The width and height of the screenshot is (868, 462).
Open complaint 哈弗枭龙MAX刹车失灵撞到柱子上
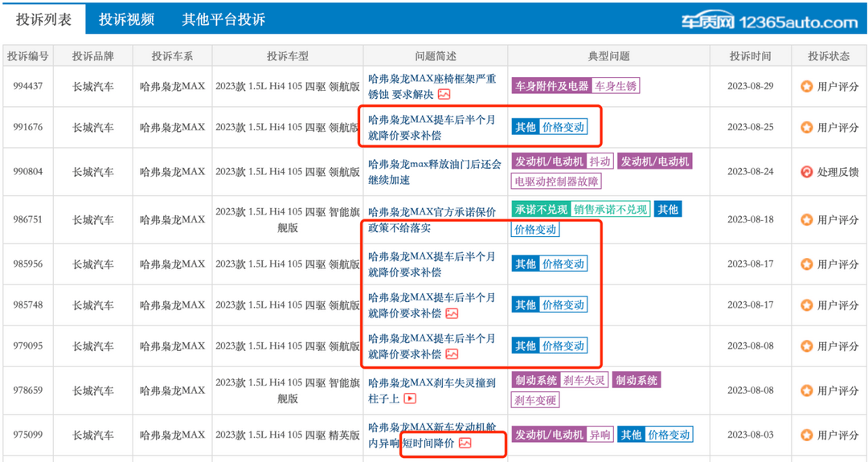[x=432, y=390]
